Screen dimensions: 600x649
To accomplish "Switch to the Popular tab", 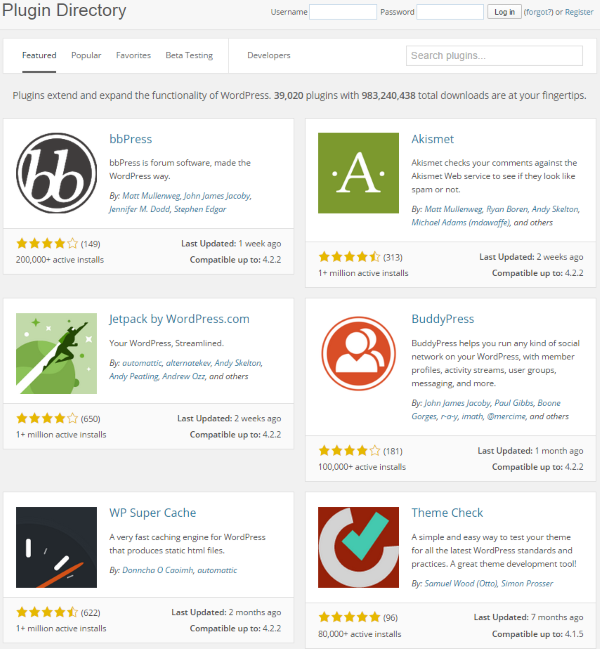I will point(86,55).
